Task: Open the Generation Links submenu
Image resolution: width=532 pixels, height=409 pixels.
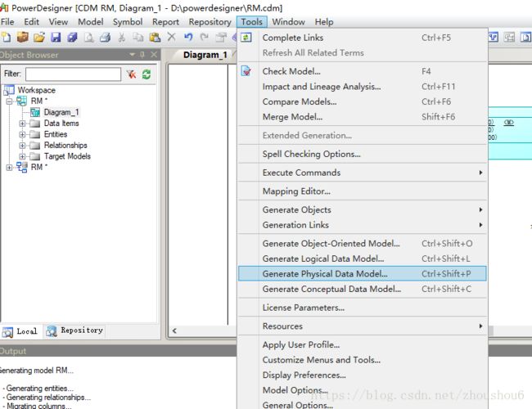Action: (x=363, y=225)
